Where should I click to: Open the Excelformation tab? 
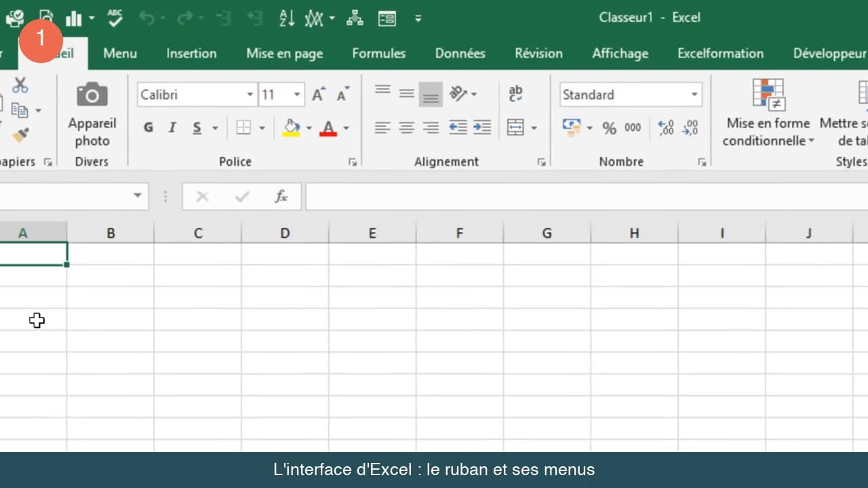coord(720,54)
